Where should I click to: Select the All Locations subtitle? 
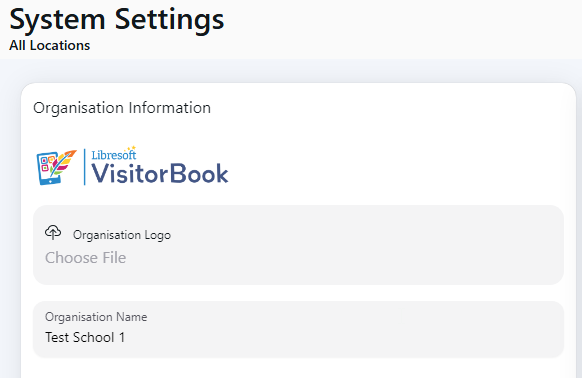[x=50, y=45]
